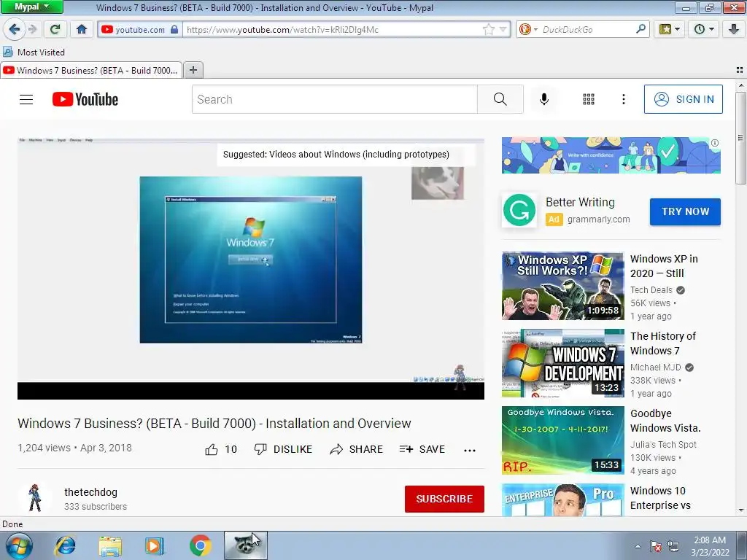Click the tab groups grid icon
The height and width of the screenshot is (560, 747).
click(740, 70)
